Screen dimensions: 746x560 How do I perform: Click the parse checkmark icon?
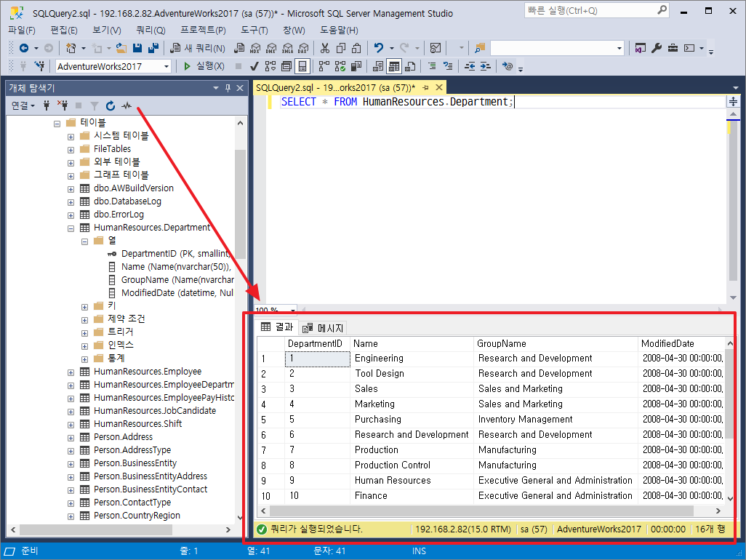coord(254,66)
